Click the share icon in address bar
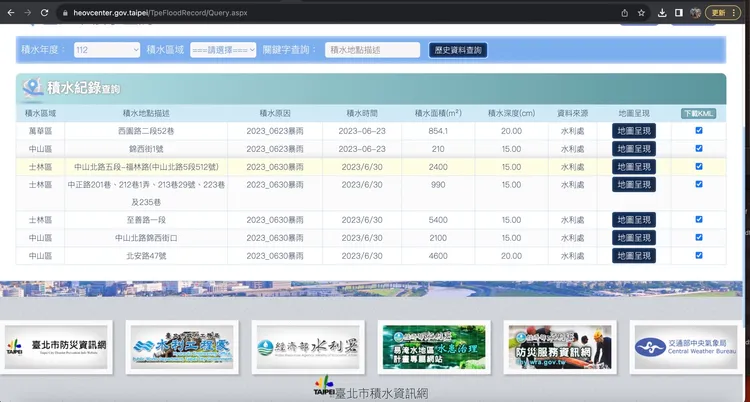750x402 pixels. pos(624,13)
